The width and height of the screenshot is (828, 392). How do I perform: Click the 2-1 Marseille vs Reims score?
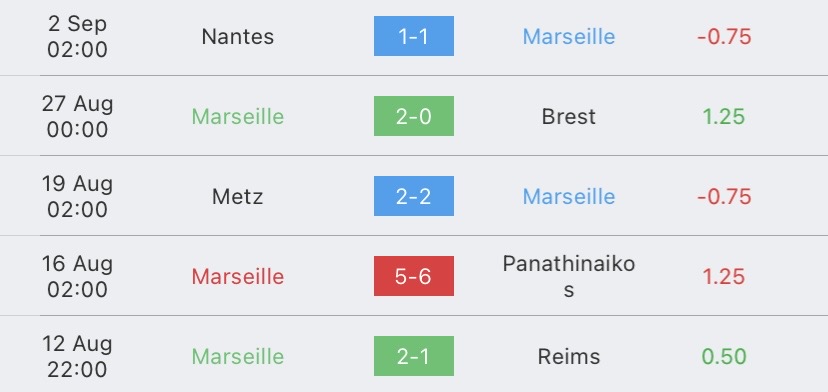tap(413, 356)
